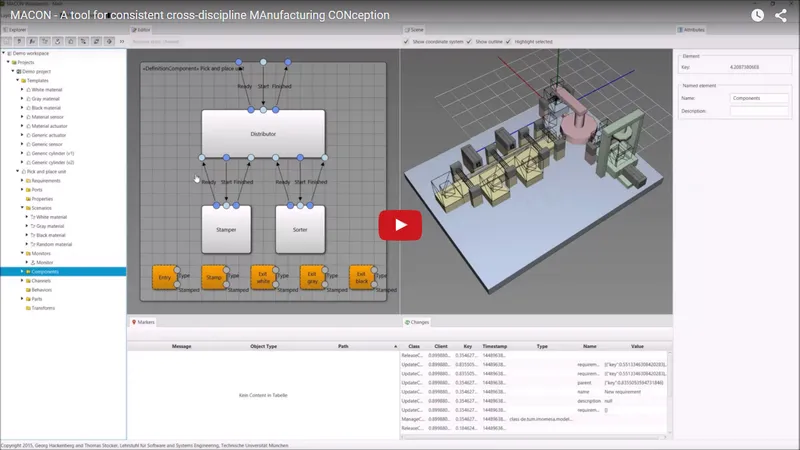Collapse the Pick and place unit node

pyautogui.click(x=17, y=171)
